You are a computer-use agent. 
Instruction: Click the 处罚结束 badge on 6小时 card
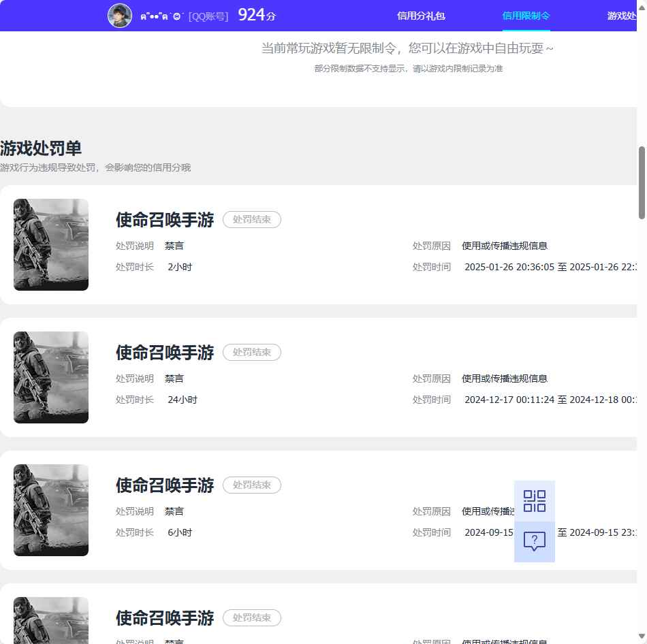(252, 485)
